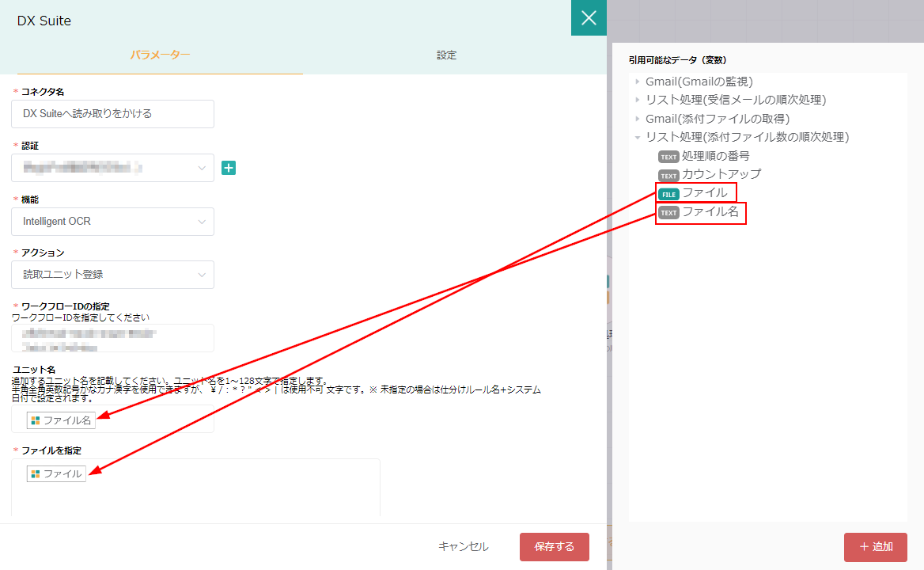Screen dimensions: 924x570
Task: Collapse リスト処理(添付ファイル数の順次処理) node
Action: tap(637, 137)
